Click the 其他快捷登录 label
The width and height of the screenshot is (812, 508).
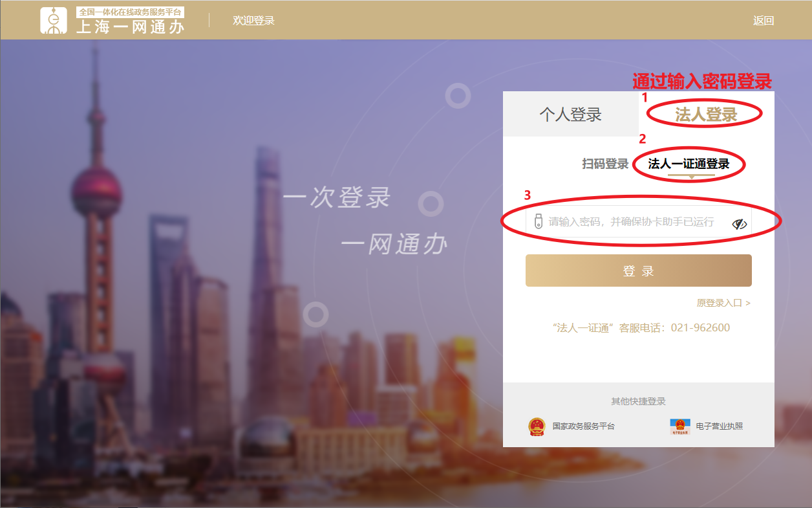pos(639,401)
